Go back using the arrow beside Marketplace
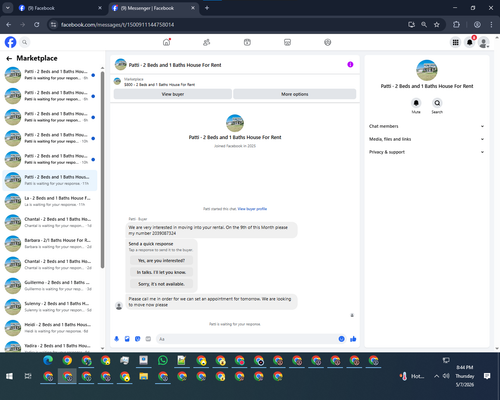 click(x=9, y=58)
